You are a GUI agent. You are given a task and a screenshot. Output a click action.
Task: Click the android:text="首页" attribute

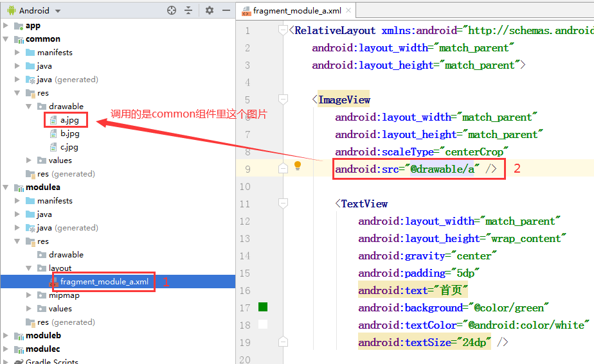[413, 290]
